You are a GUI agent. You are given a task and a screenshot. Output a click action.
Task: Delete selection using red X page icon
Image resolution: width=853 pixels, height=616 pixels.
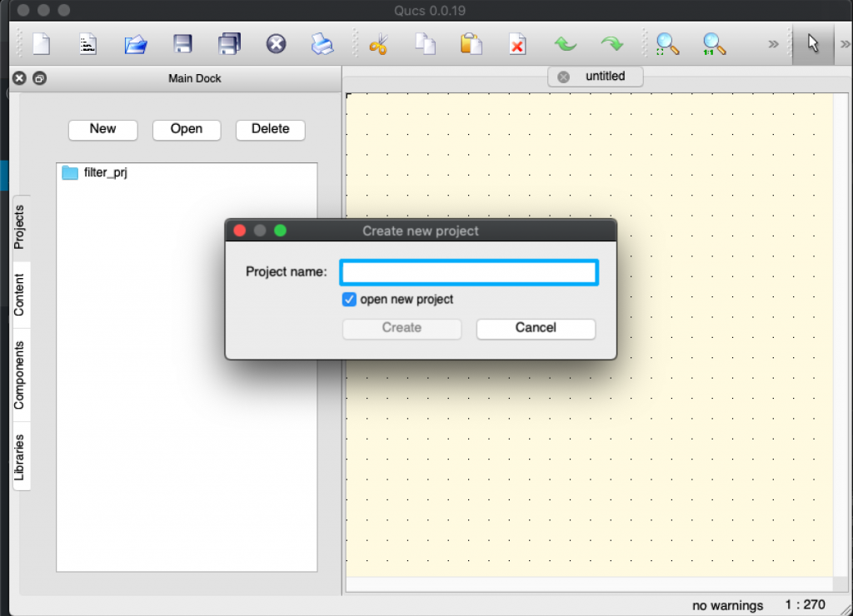pos(517,44)
